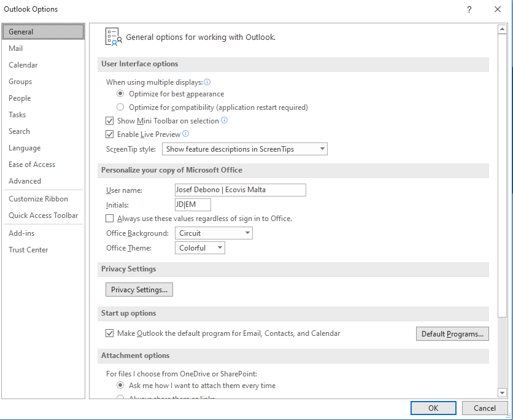Click the scrollbar down arrow
This screenshot has height=420, width=513.
(x=502, y=392)
